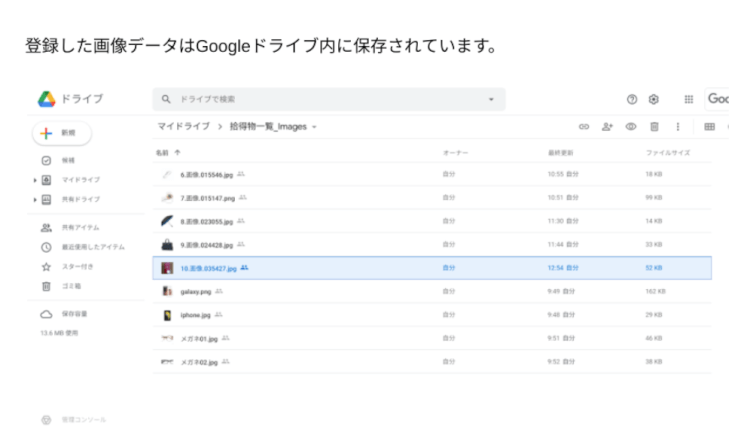The height and width of the screenshot is (438, 750).
Task: Open the search options dropdown arrow
Action: 491,99
